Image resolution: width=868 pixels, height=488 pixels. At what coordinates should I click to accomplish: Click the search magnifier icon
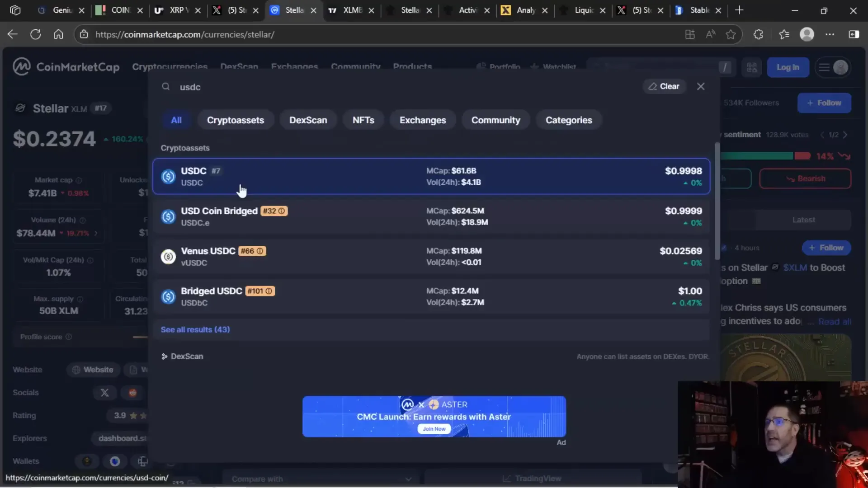[x=166, y=87]
